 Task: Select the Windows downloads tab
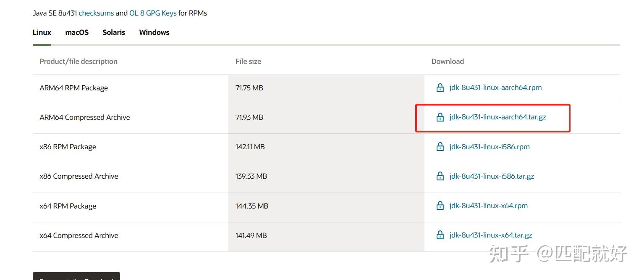point(154,32)
